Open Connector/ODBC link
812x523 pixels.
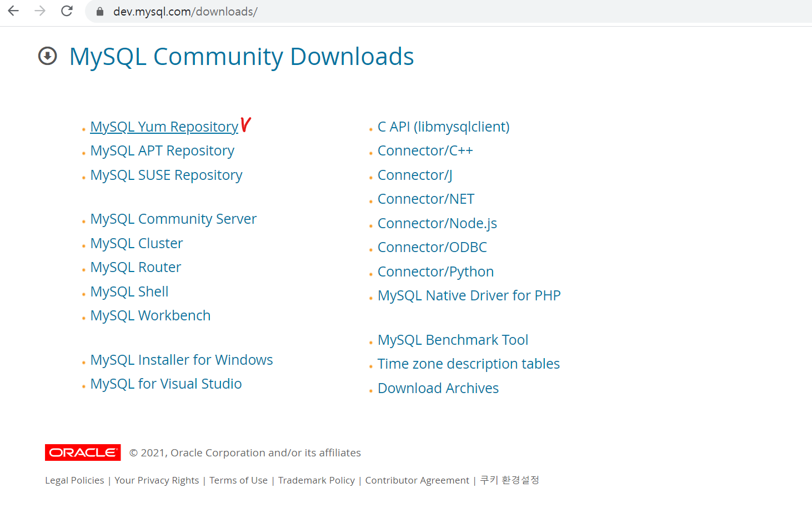pyautogui.click(x=432, y=247)
